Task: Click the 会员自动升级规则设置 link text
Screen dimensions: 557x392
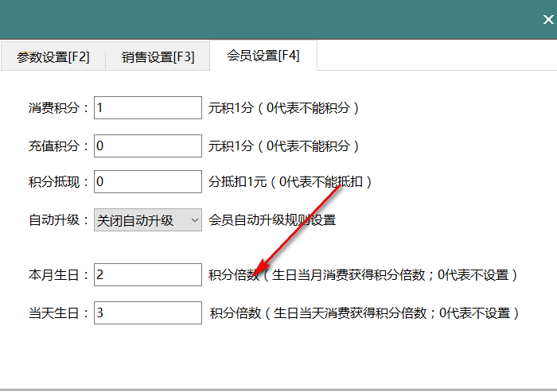Action: pyautogui.click(x=272, y=219)
